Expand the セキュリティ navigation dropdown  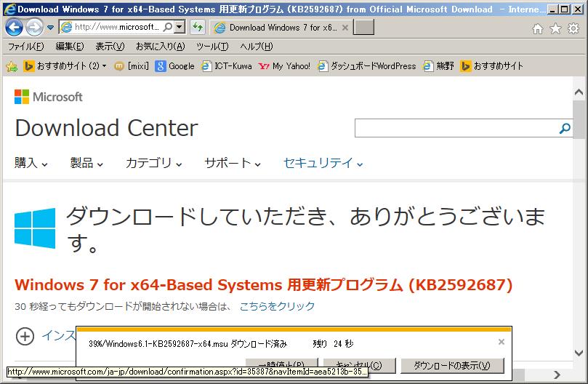pos(323,163)
